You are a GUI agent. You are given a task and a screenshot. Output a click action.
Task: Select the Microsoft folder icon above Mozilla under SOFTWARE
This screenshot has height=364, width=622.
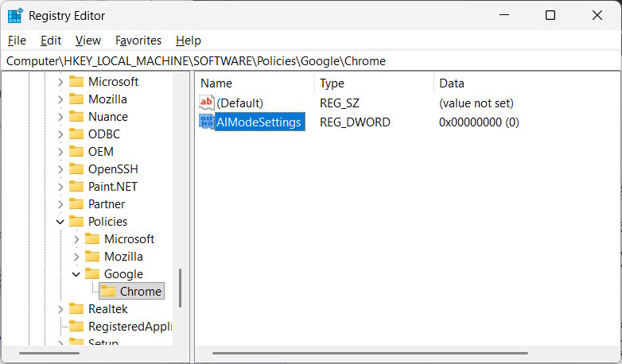(x=76, y=82)
